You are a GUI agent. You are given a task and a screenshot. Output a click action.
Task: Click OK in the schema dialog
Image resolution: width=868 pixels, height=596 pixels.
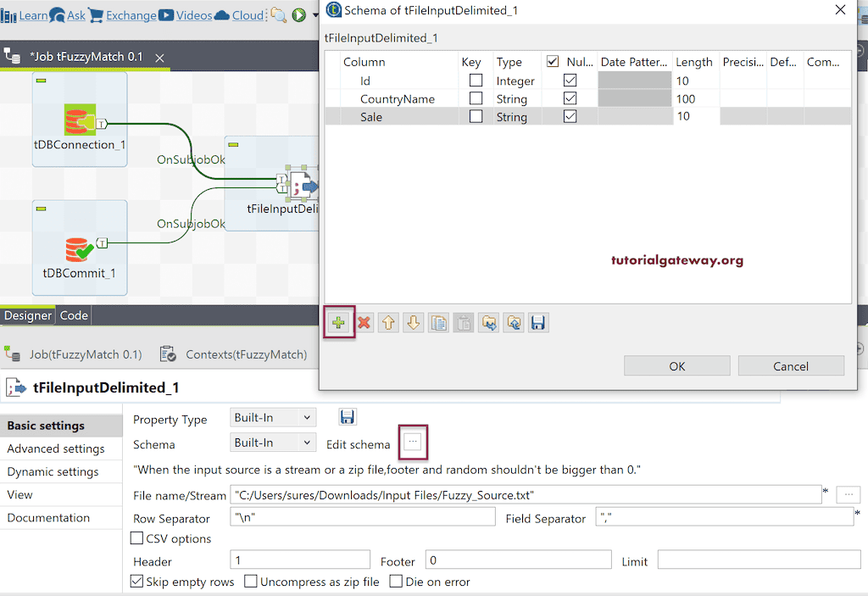coord(676,366)
